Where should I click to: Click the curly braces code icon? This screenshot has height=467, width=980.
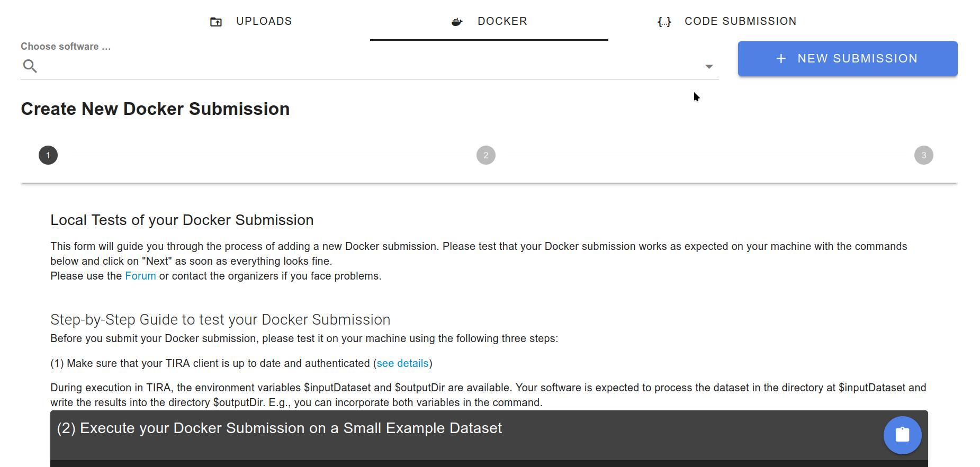[x=664, y=22]
